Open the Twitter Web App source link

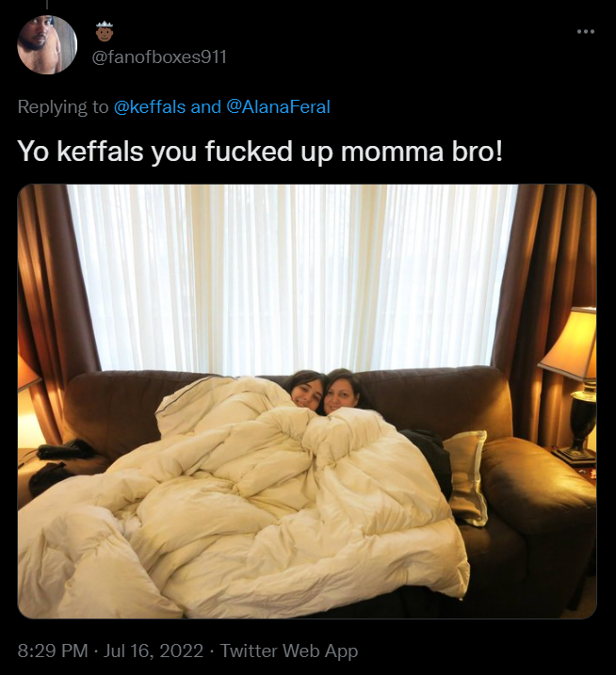tap(289, 651)
